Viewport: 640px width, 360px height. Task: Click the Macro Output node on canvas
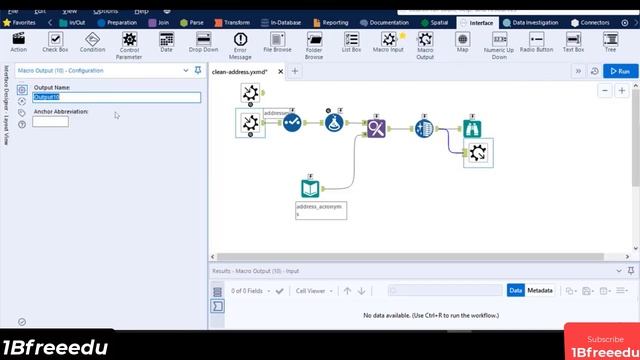point(478,153)
